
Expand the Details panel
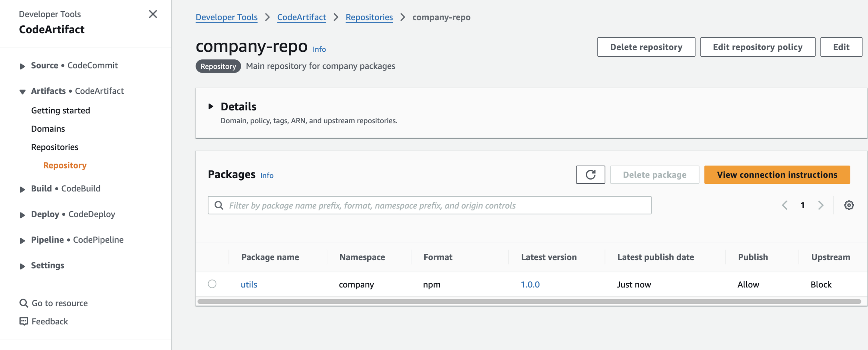pyautogui.click(x=211, y=107)
